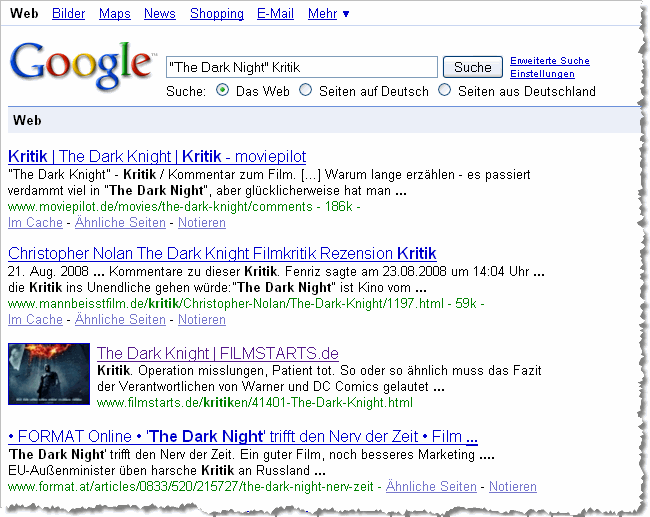Open the Einstellungen link
This screenshot has height=517, width=650.
[x=542, y=74]
